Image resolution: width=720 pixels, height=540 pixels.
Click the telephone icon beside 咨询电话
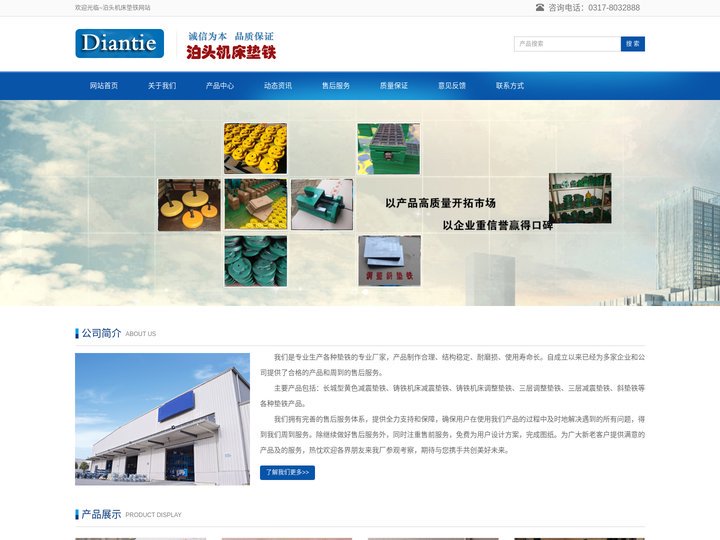(x=540, y=7)
